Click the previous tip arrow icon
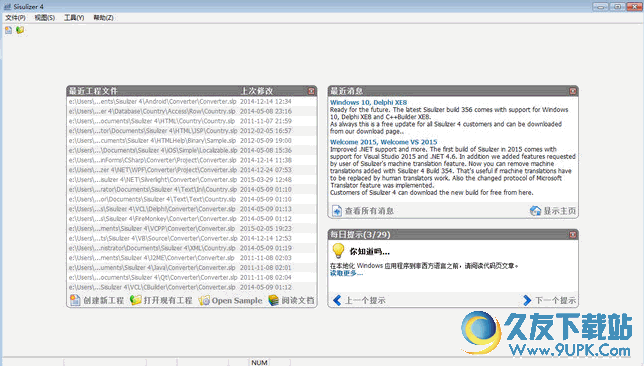The height and width of the screenshot is (366, 644). point(337,300)
